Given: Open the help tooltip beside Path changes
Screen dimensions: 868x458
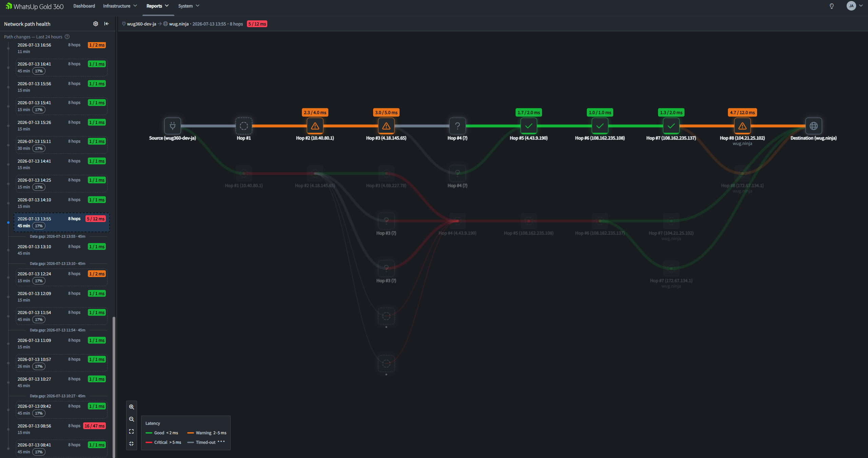Looking at the screenshot, I should coord(67,37).
